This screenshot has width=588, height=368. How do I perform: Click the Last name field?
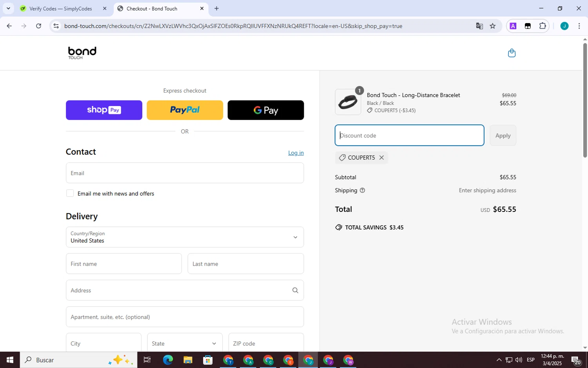pos(246,264)
